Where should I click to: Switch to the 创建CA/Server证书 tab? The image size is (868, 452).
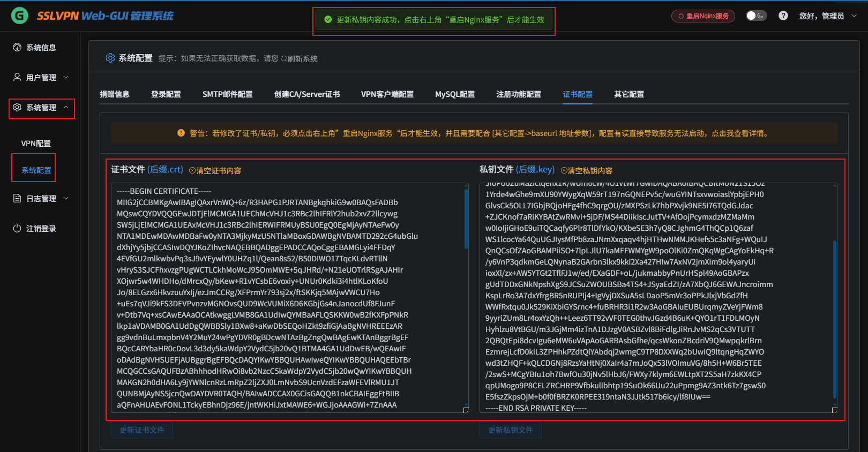[x=307, y=94]
